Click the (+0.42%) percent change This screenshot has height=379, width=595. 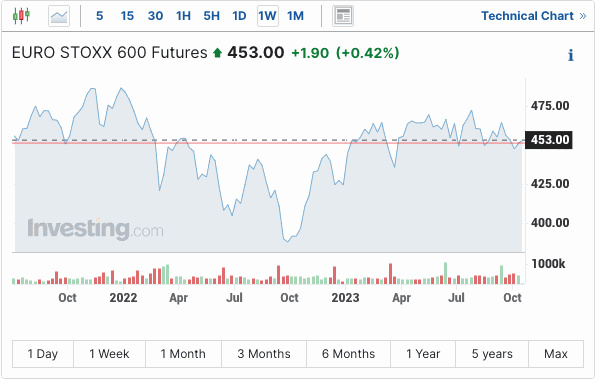[x=368, y=53]
